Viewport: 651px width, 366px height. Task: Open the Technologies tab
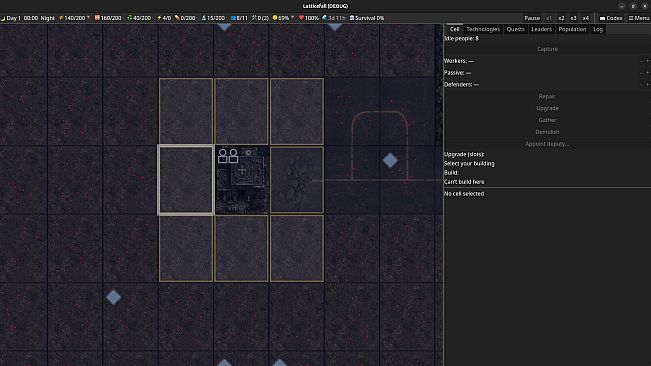[483, 29]
